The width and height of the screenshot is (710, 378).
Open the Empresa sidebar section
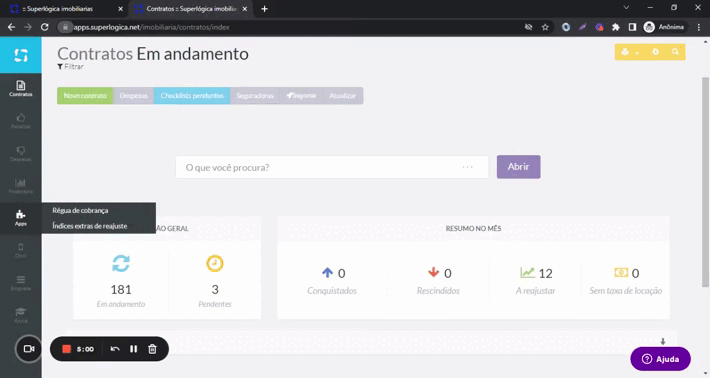[x=20, y=283]
